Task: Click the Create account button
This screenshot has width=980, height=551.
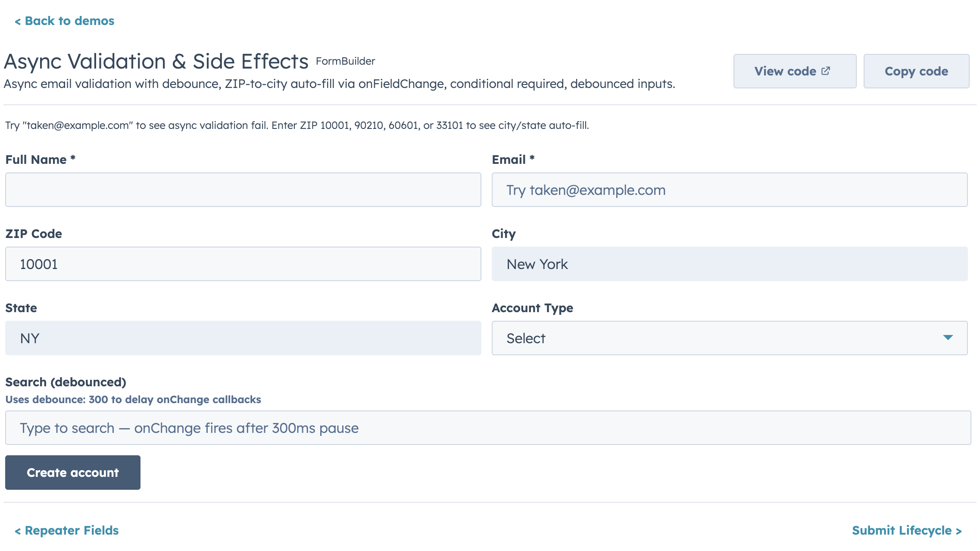Action: [72, 473]
